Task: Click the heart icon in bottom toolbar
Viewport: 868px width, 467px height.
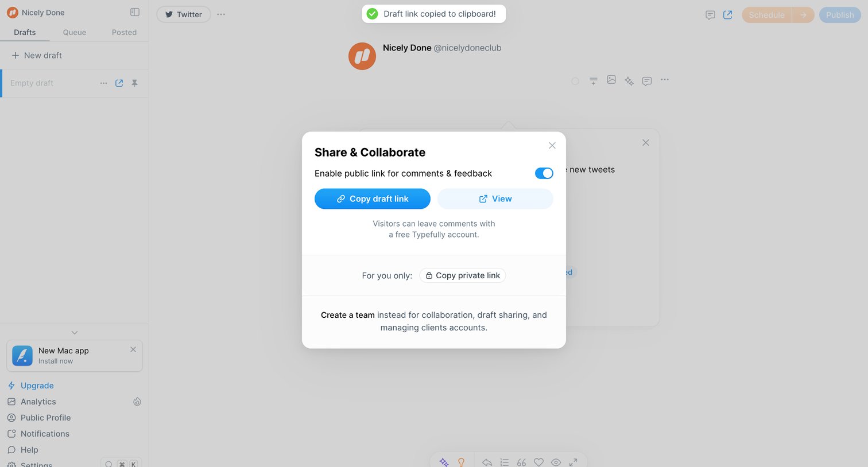Action: point(538,462)
